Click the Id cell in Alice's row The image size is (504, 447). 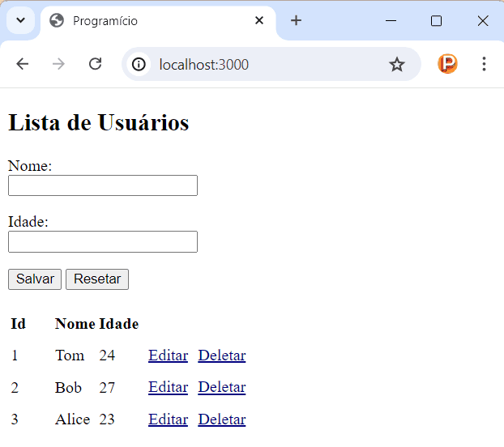coord(15,419)
